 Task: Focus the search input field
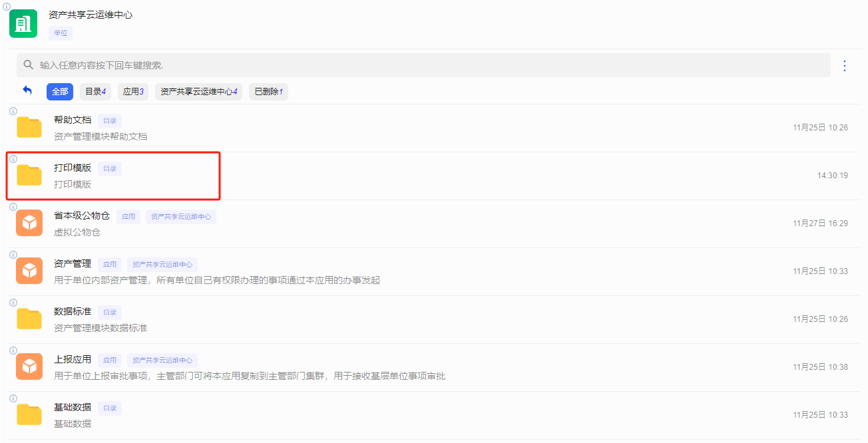coord(426,65)
